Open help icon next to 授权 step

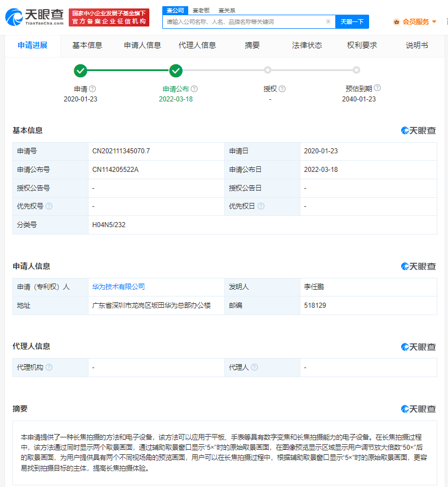click(282, 89)
